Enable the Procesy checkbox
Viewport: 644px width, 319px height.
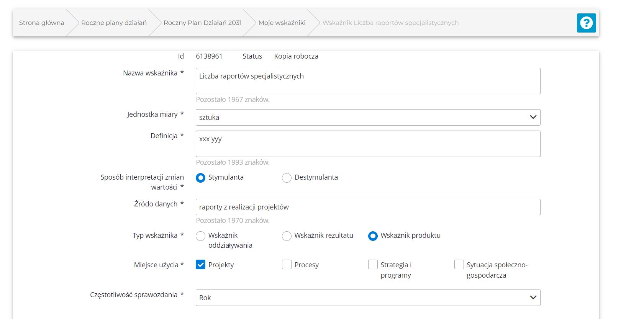tap(287, 265)
